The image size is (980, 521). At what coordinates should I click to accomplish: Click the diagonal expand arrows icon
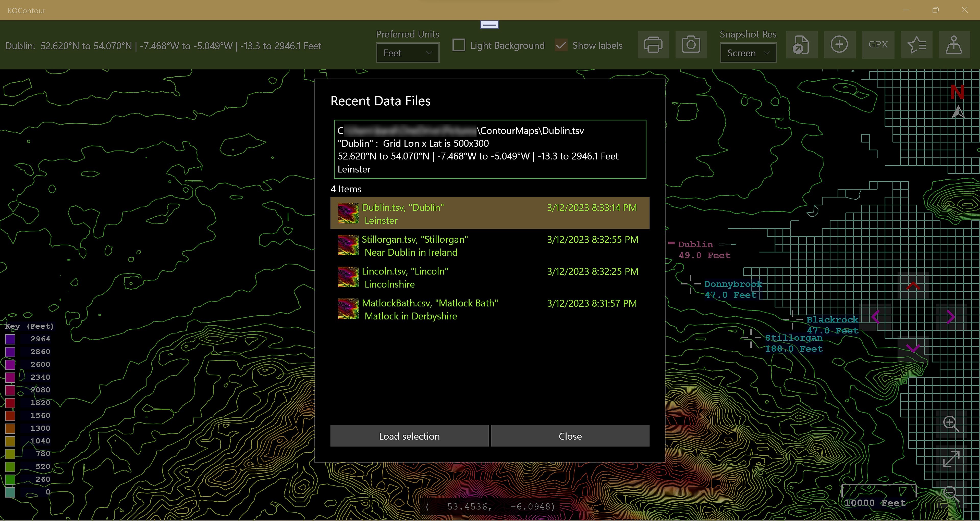point(951,458)
